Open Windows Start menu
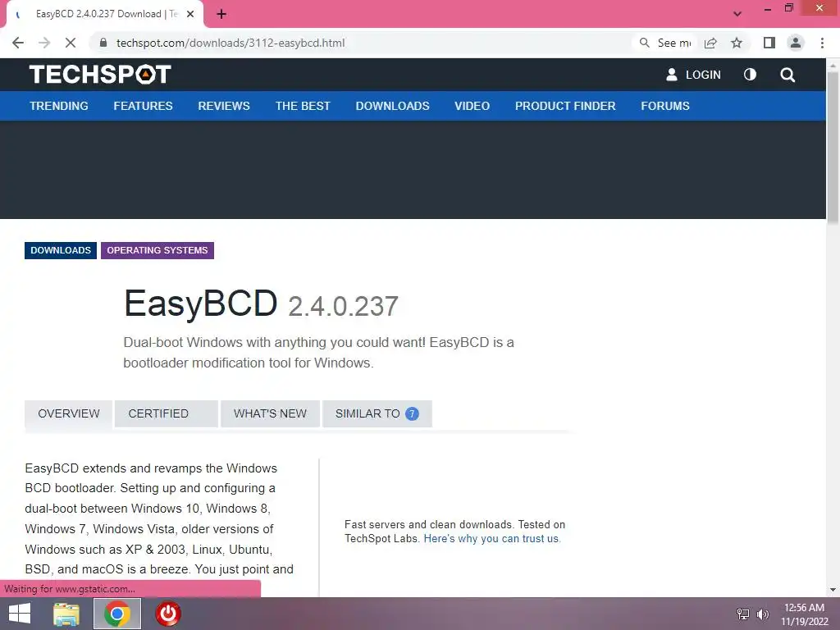The width and height of the screenshot is (840, 630). tap(20, 614)
